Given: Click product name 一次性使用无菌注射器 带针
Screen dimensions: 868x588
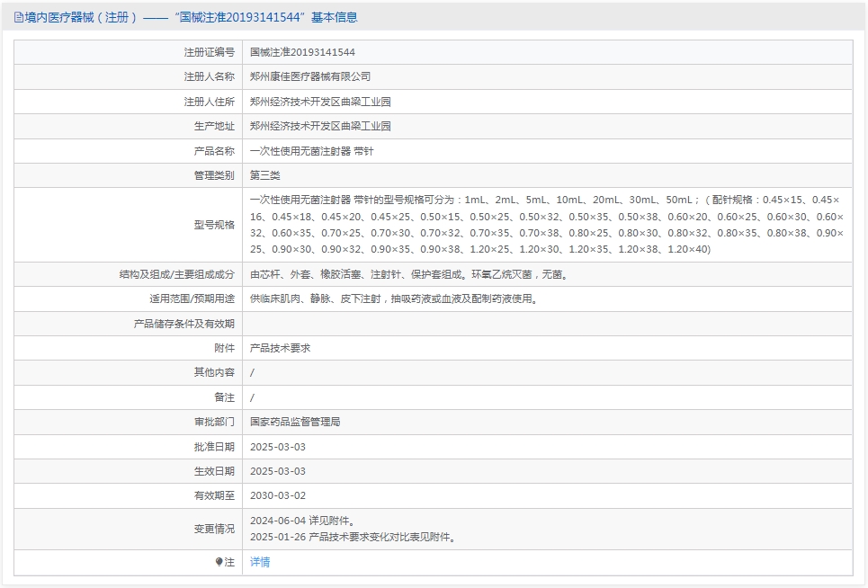Looking at the screenshot, I should click(x=311, y=151).
